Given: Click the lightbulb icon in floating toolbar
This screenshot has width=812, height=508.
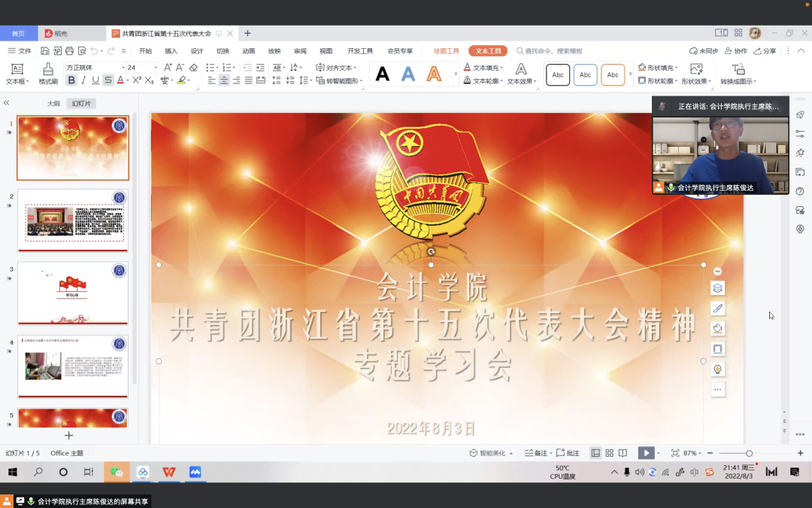Looking at the screenshot, I should pyautogui.click(x=717, y=369).
